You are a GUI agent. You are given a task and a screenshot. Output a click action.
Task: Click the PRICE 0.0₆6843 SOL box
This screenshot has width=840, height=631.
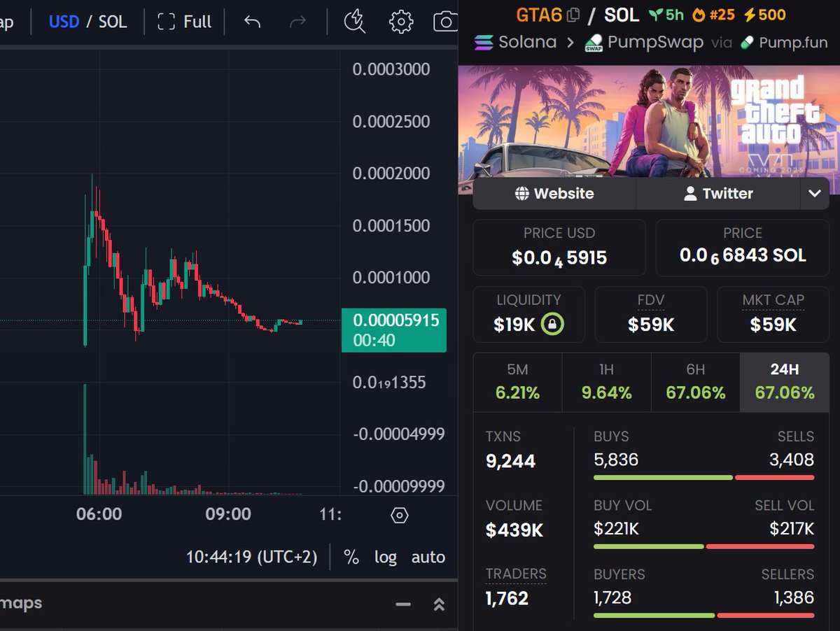[743, 248]
